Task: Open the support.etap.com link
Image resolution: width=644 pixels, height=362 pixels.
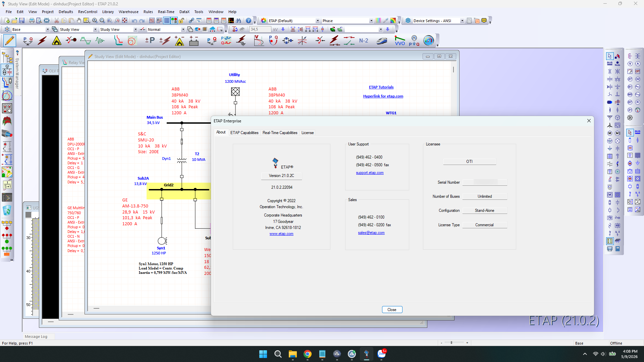Action: [370, 173]
